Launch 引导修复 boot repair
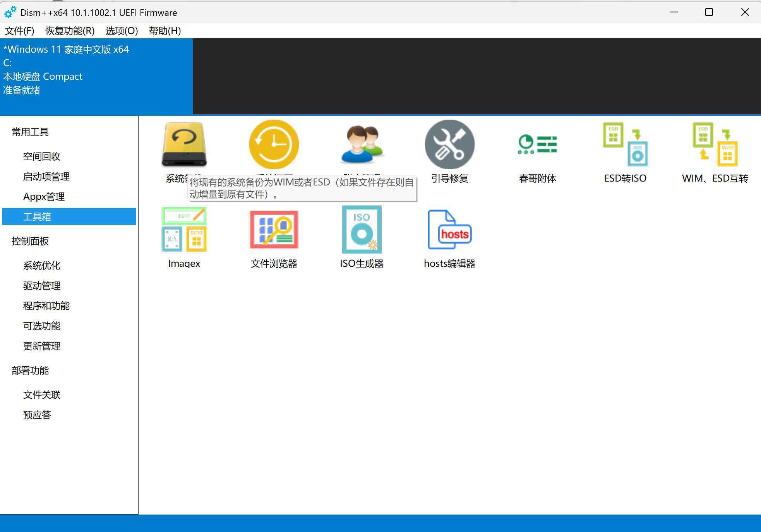 pyautogui.click(x=449, y=144)
